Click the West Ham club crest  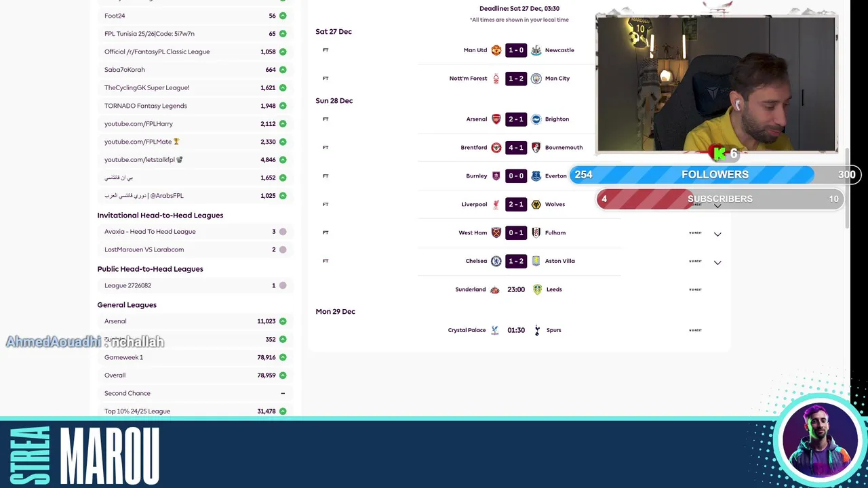point(496,233)
